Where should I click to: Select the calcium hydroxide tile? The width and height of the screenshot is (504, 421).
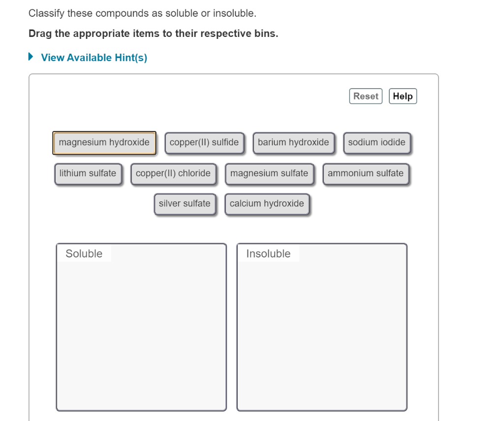[268, 204]
